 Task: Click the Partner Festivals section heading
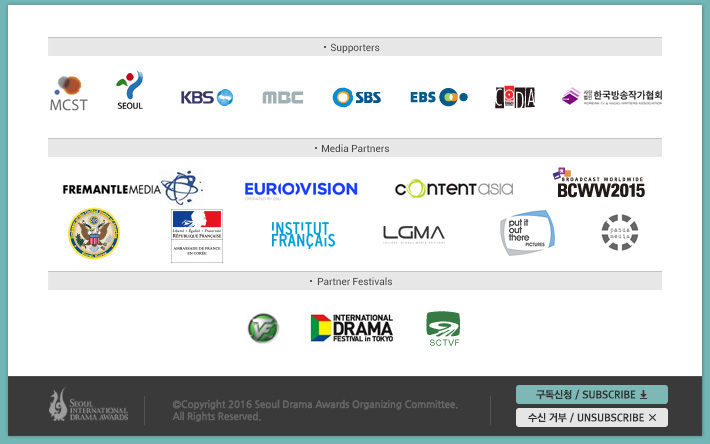pyautogui.click(x=355, y=281)
